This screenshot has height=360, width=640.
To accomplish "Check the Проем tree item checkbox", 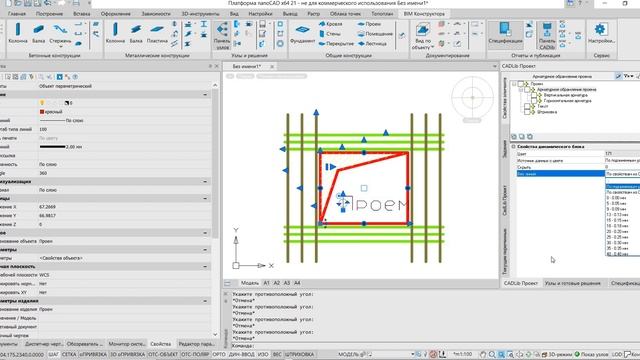I will (520, 84).
